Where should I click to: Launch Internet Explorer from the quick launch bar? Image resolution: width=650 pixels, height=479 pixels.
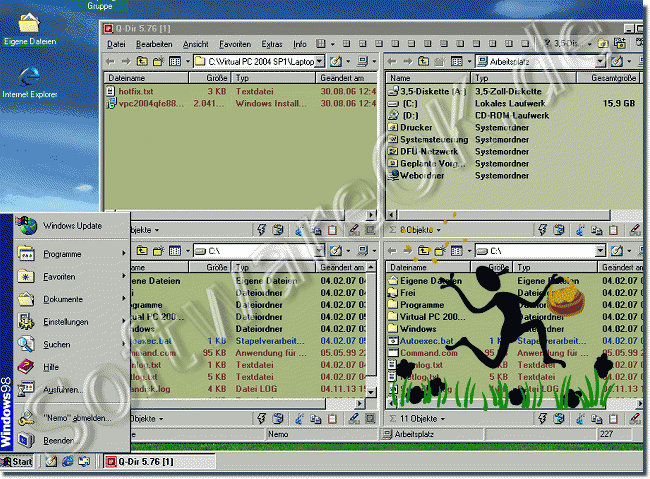tap(68, 461)
